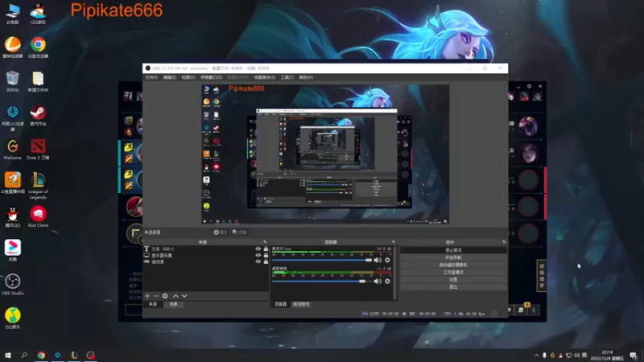Click the settings button in controls dock
The width and height of the screenshot is (644, 362).
453,279
